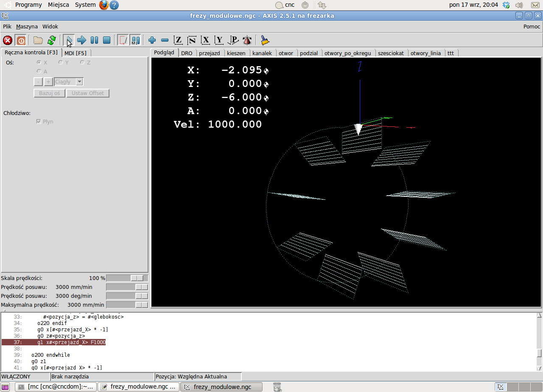
Task: Set rotated Z view
Action: tap(192, 40)
